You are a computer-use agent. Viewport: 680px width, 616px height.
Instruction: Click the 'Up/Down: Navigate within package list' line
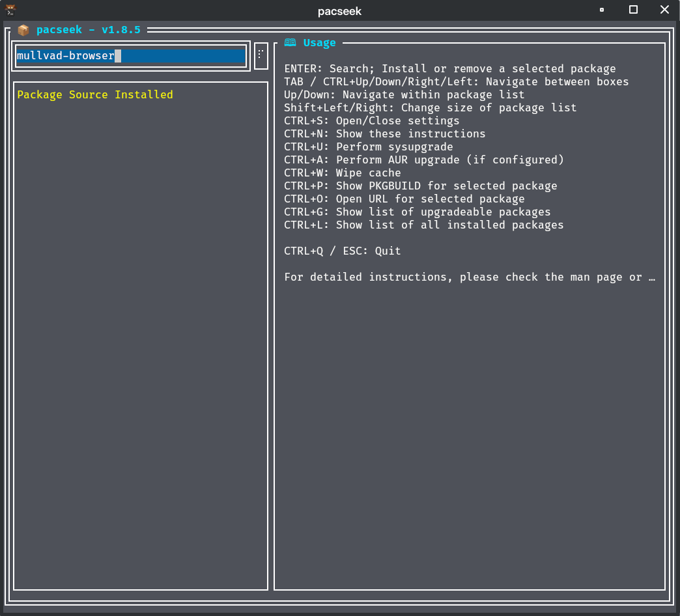tap(404, 94)
